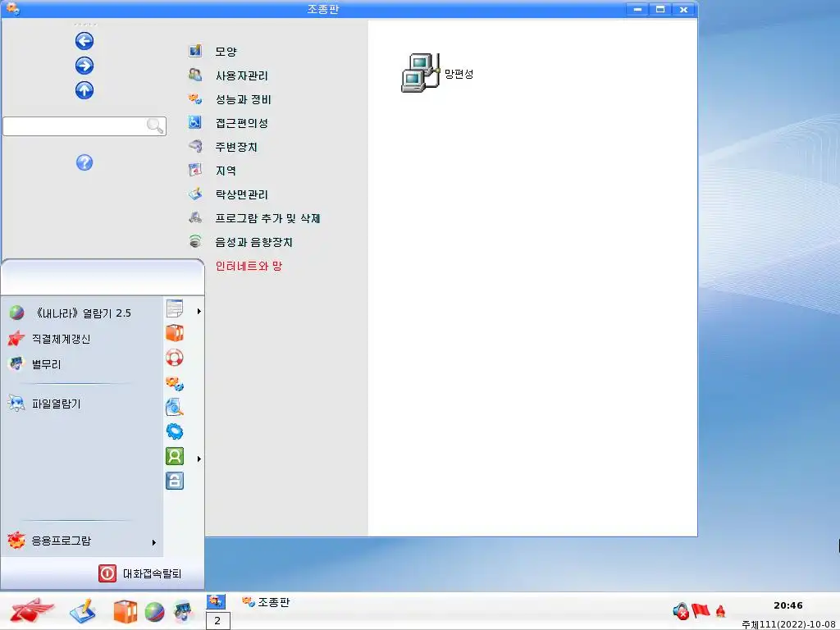Launch 《내나라》 열람기 2.5 from start menu
This screenshot has width=840, height=630.
click(81, 313)
